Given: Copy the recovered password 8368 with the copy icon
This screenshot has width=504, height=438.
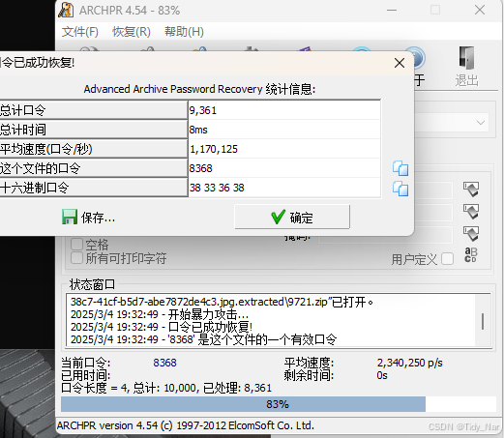Looking at the screenshot, I should [x=400, y=168].
